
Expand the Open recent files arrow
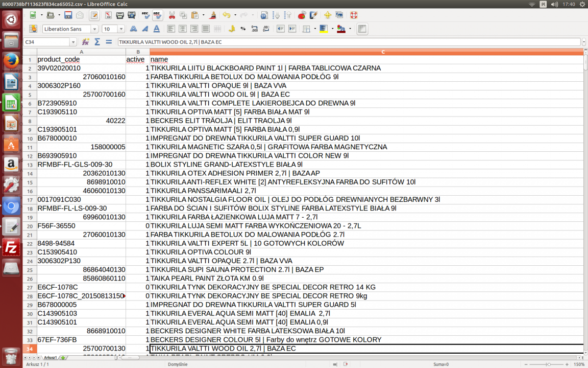(x=59, y=15)
